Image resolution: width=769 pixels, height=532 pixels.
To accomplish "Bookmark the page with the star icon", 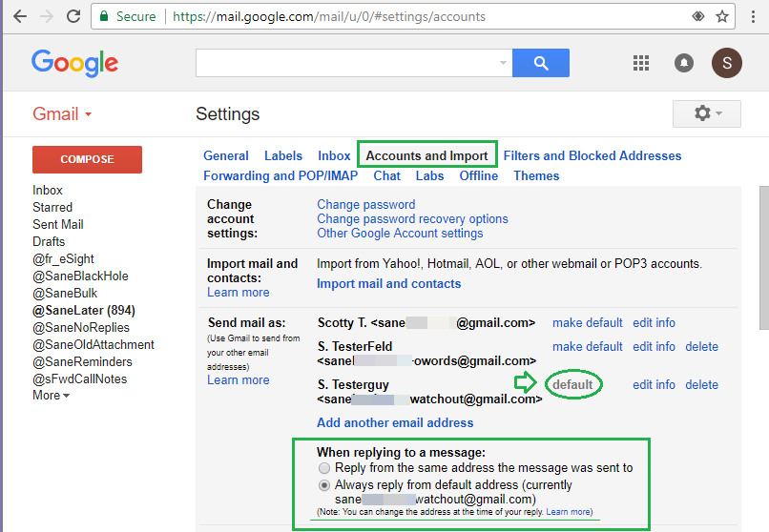I will [722, 16].
